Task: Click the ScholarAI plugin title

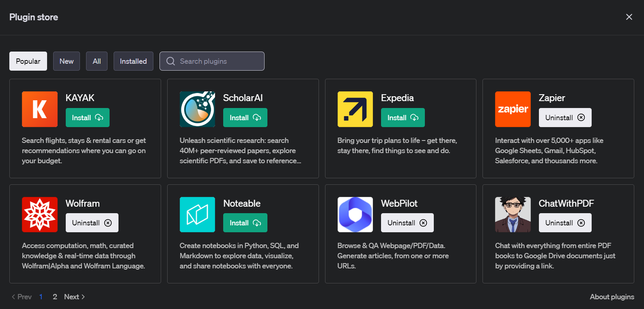Action: click(x=243, y=98)
